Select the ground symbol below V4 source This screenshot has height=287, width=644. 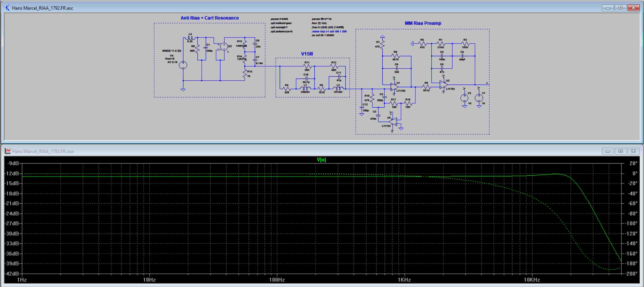(x=183, y=89)
